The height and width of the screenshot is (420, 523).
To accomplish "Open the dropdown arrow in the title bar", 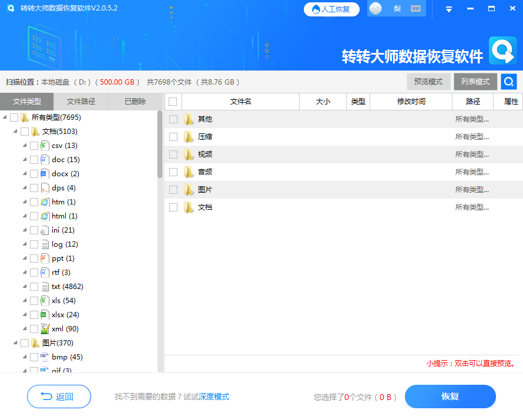I will [448, 9].
